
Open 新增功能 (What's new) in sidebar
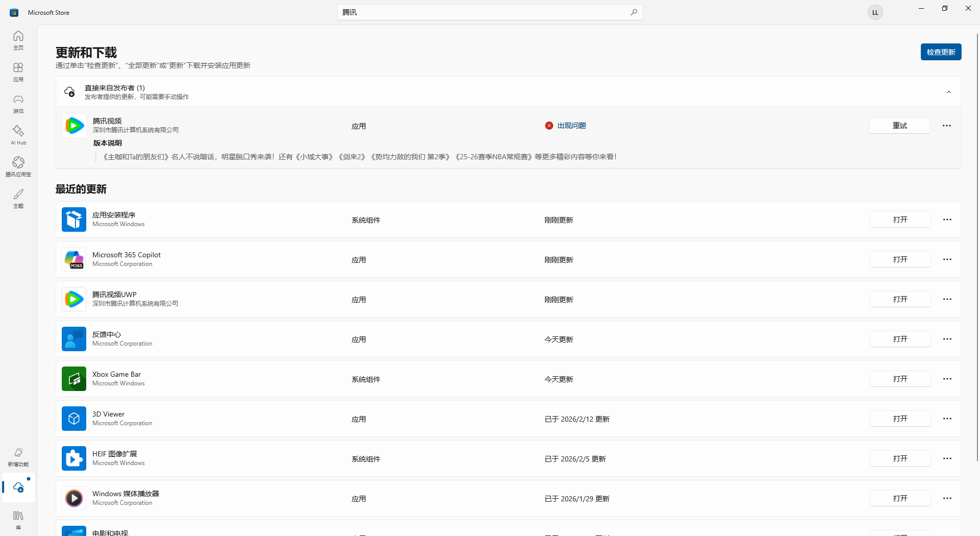18,456
